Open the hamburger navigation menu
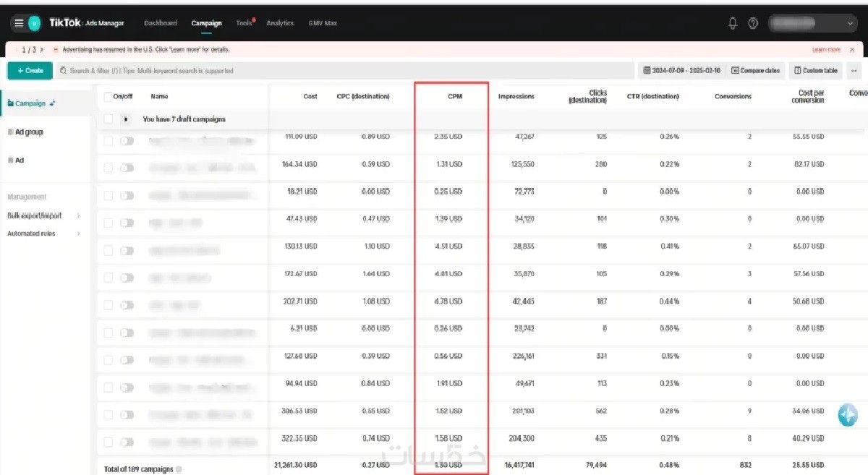 pos(19,23)
